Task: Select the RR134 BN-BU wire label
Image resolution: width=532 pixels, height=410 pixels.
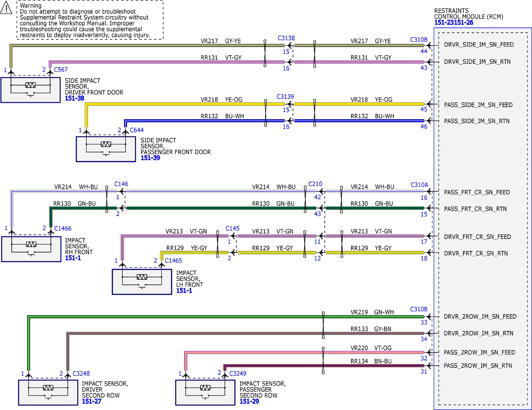Action: (371, 361)
